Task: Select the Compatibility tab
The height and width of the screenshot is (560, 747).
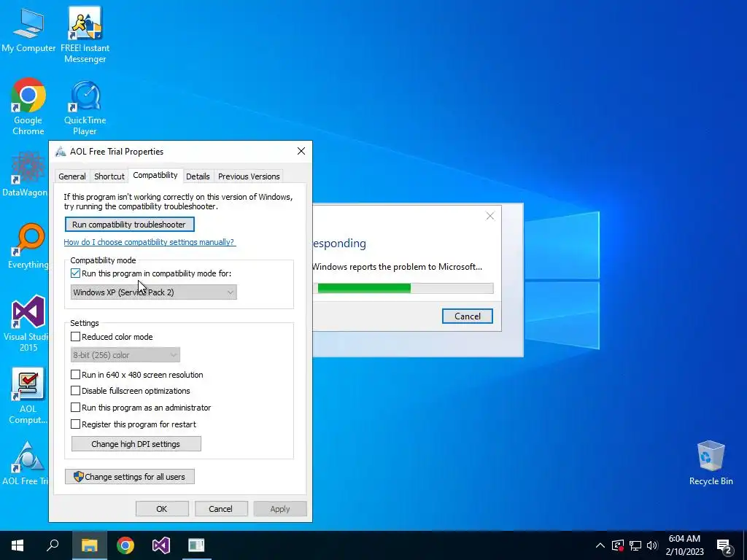Action: [x=155, y=175]
